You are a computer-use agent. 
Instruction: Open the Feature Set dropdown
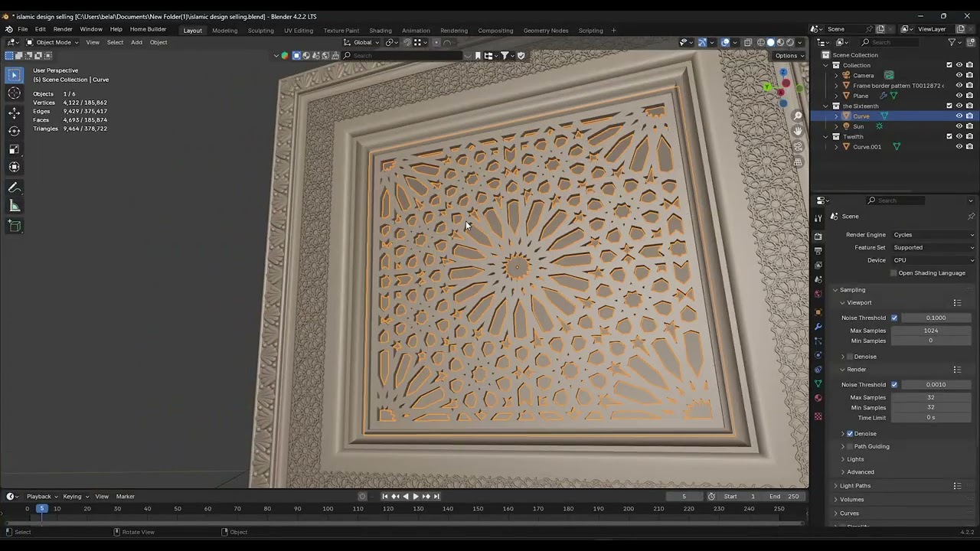pos(933,247)
